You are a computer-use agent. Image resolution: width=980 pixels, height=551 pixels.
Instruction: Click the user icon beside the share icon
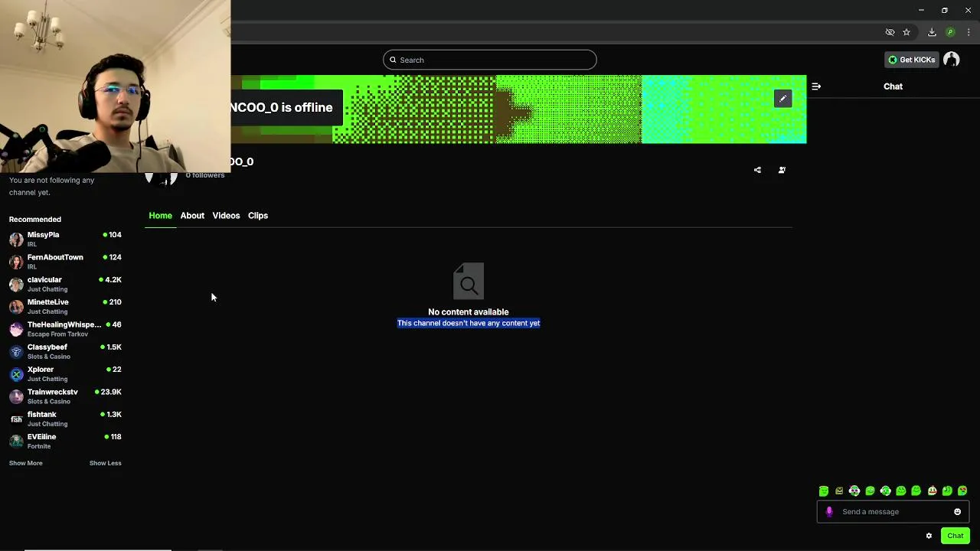click(x=782, y=170)
